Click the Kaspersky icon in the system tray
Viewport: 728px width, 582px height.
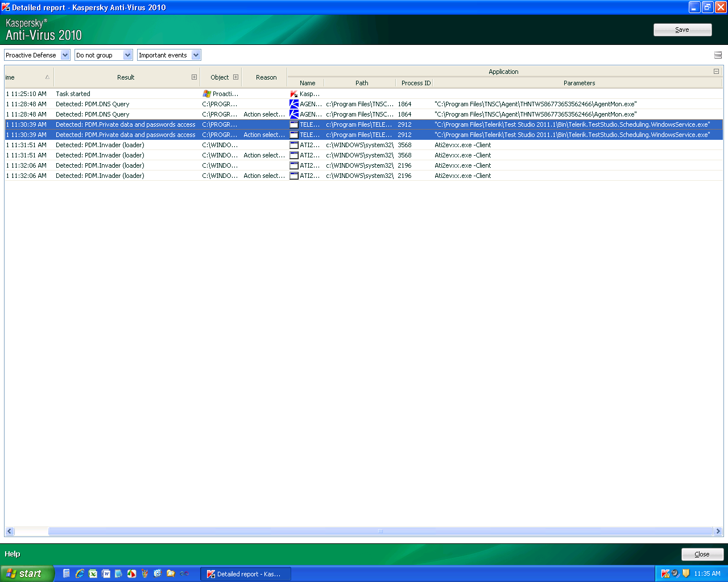click(x=665, y=573)
